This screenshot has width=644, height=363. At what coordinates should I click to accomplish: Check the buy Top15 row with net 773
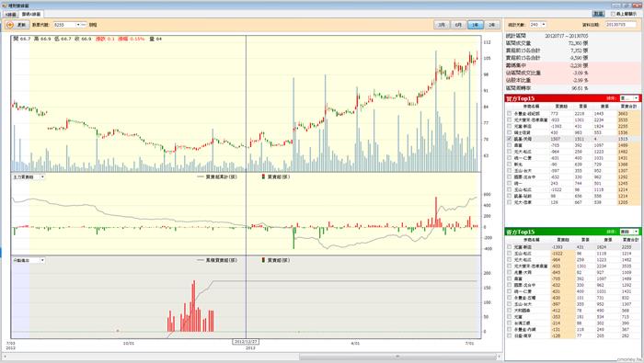tap(510, 114)
